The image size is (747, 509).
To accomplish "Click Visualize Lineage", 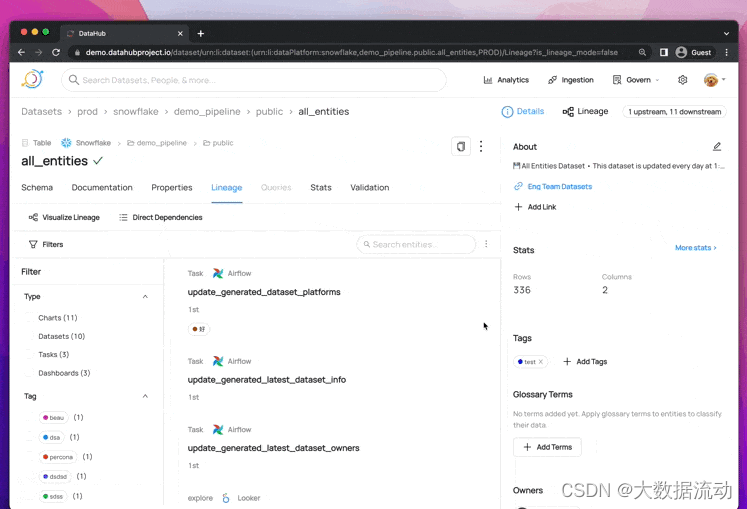I will (64, 217).
